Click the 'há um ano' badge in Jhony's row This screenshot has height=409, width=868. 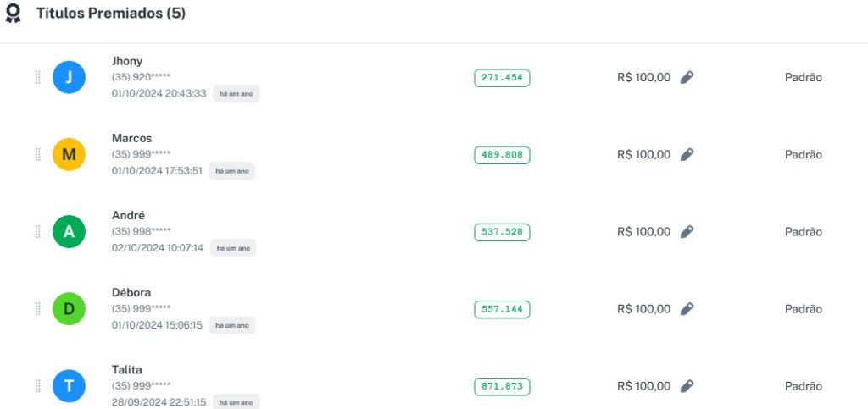[x=236, y=94]
